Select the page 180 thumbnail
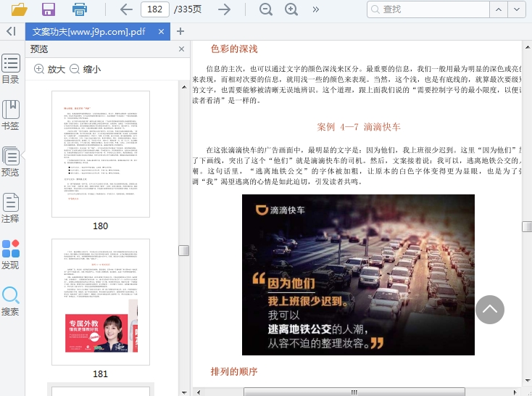The height and width of the screenshot is (396, 532). (x=101, y=154)
